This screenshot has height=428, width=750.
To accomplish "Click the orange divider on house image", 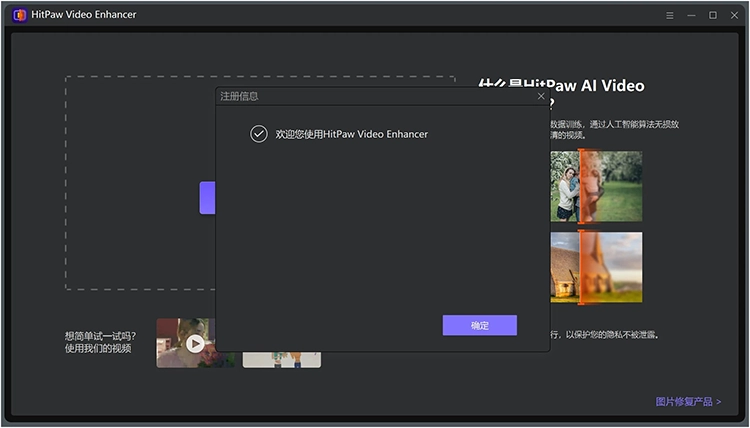I will (580, 267).
